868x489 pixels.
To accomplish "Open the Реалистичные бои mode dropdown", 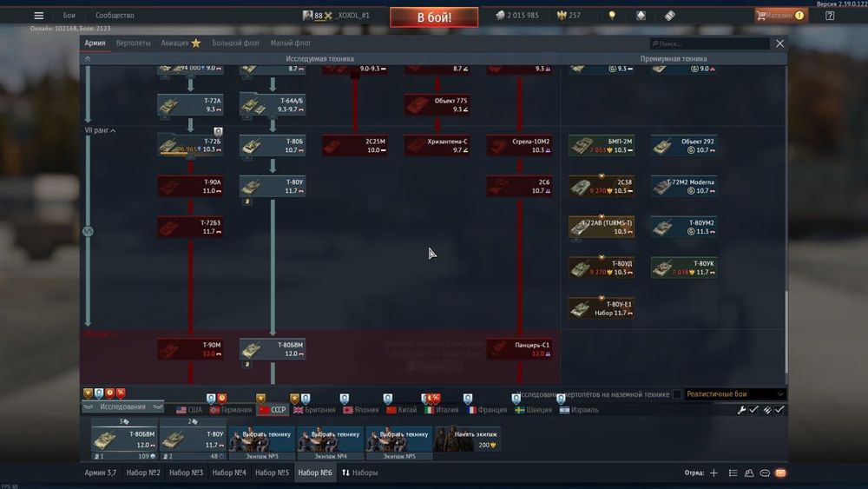I will pyautogui.click(x=735, y=393).
